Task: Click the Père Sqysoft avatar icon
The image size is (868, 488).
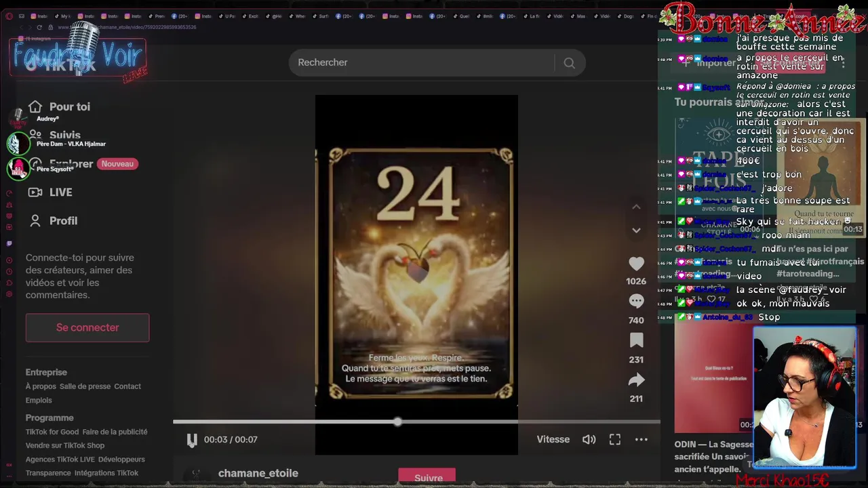Action: pyautogui.click(x=18, y=168)
